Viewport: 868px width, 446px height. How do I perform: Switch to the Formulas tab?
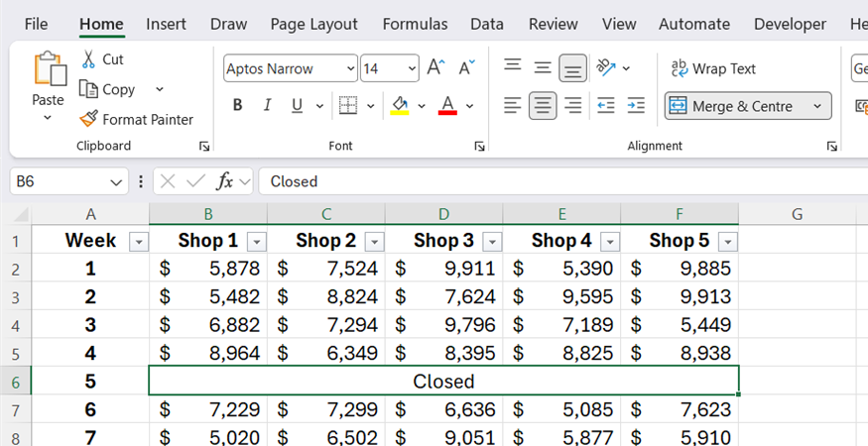pyautogui.click(x=415, y=24)
